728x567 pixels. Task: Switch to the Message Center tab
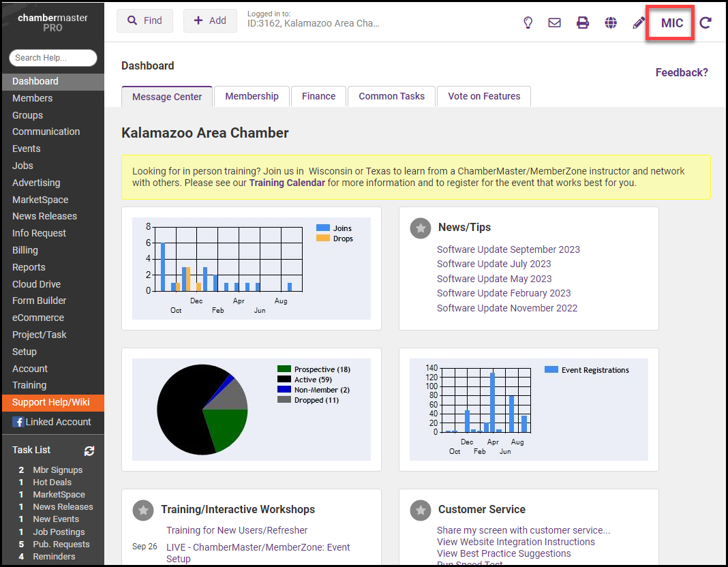click(x=167, y=97)
